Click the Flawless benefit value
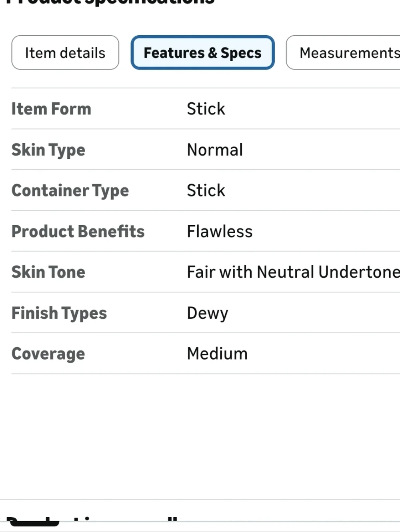 tap(220, 231)
